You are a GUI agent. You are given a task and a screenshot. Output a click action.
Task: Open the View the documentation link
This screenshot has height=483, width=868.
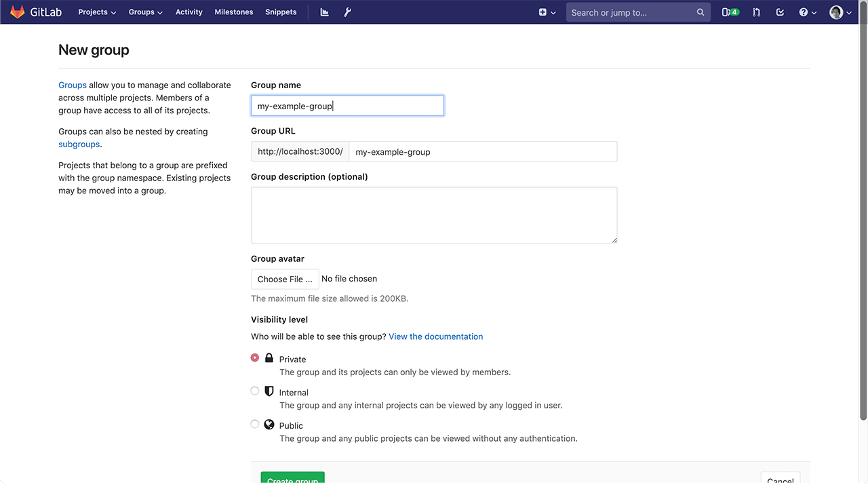pos(435,336)
